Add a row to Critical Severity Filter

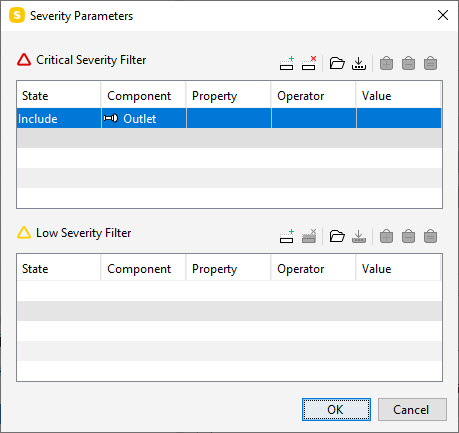coord(287,63)
